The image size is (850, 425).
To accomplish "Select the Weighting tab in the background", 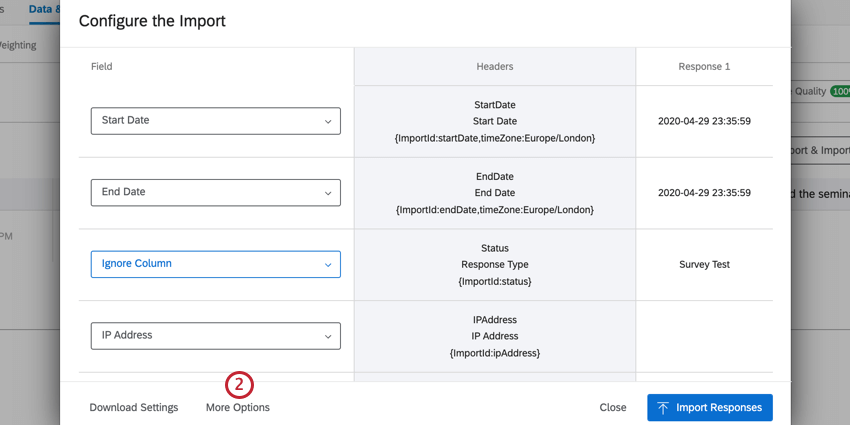I will (18, 45).
